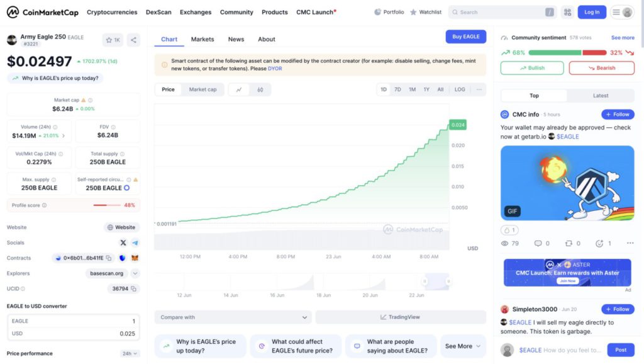644x364 pixels.
Task: Open the Compare with dropdown
Action: (233, 317)
